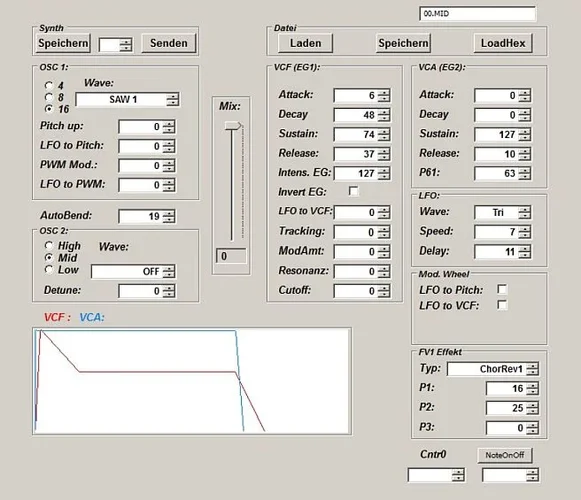Enable Mod. Wheel LFO to Pitch checkbox
Screen dimensions: 581x500
point(502,289)
